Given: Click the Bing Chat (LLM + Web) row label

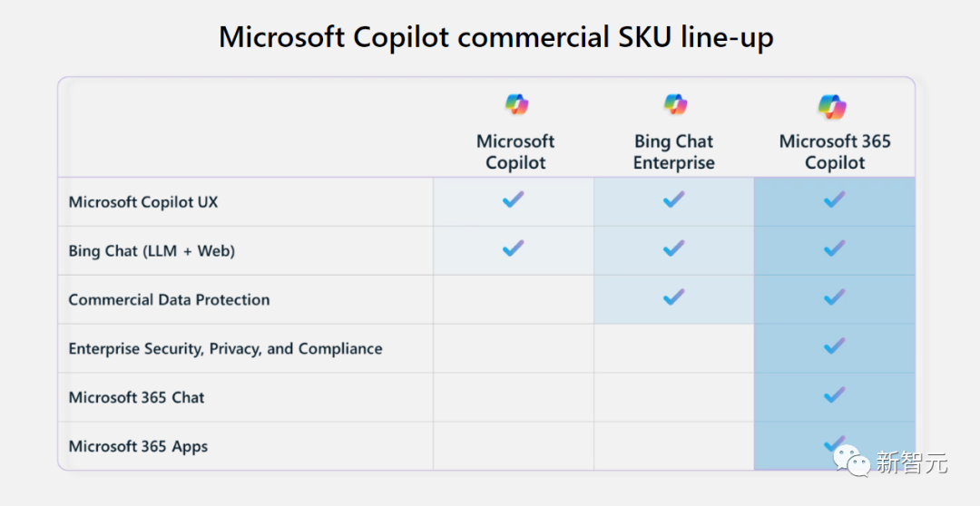Looking at the screenshot, I should (x=152, y=251).
